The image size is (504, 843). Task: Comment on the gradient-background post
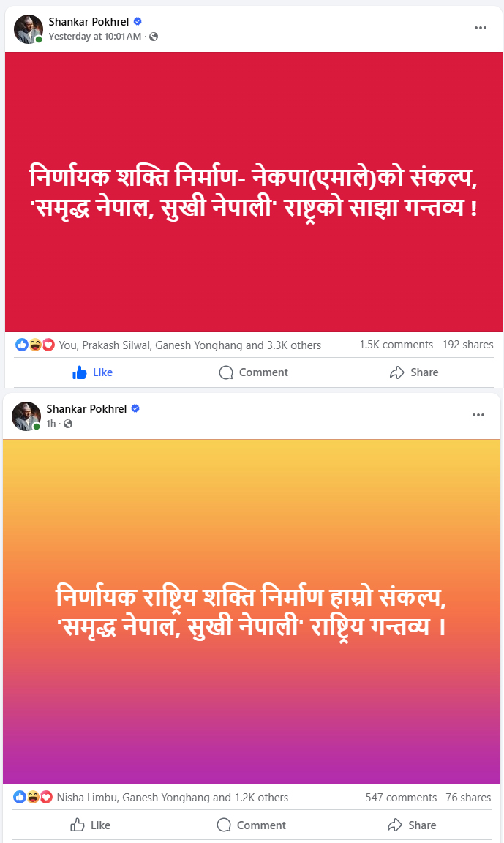tap(252, 825)
